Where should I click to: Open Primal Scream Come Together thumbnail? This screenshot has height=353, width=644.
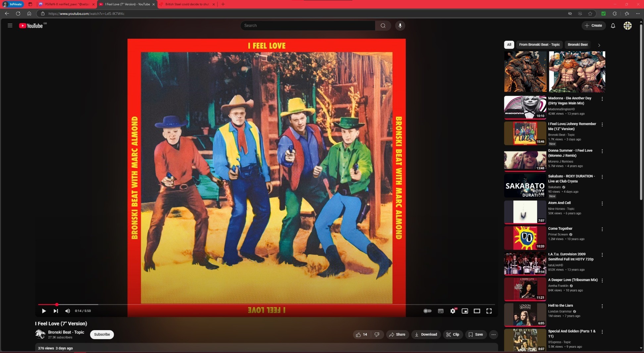525,238
